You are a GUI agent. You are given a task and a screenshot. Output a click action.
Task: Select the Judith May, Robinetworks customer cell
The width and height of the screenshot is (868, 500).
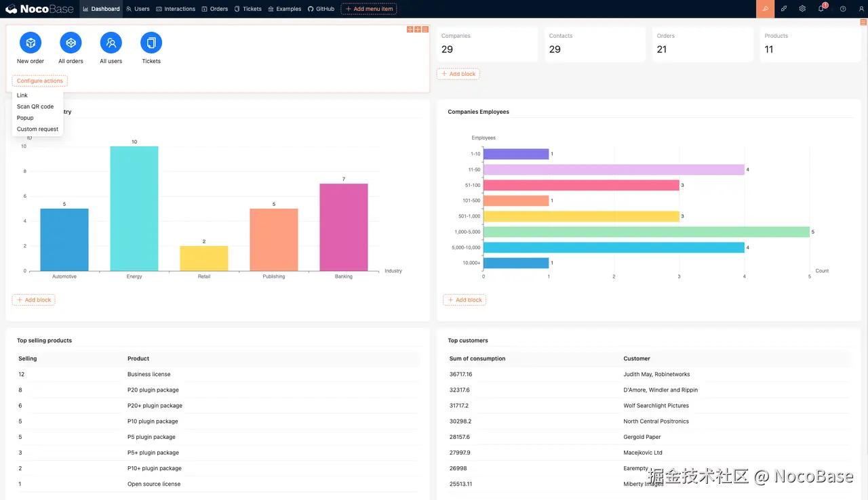point(656,374)
